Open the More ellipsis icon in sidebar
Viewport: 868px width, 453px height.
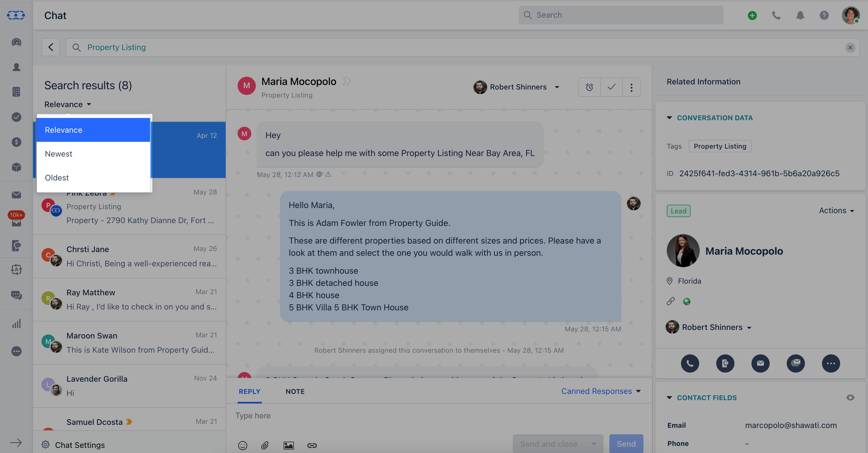(x=16, y=351)
